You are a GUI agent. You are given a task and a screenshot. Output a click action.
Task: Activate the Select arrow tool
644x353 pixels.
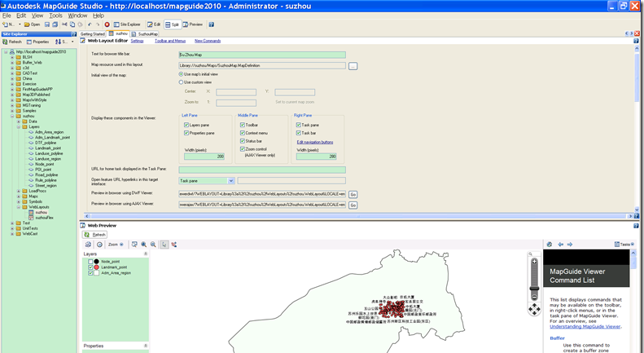[x=164, y=245]
